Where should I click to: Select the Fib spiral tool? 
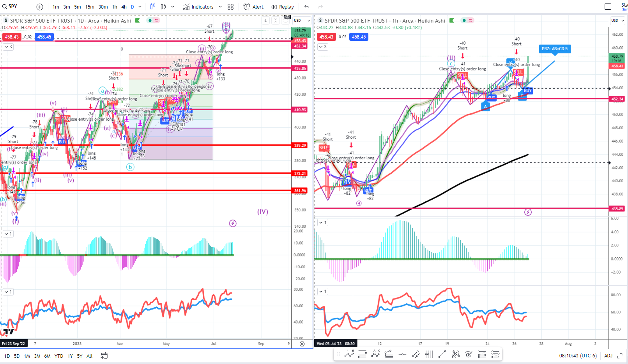point(469,354)
